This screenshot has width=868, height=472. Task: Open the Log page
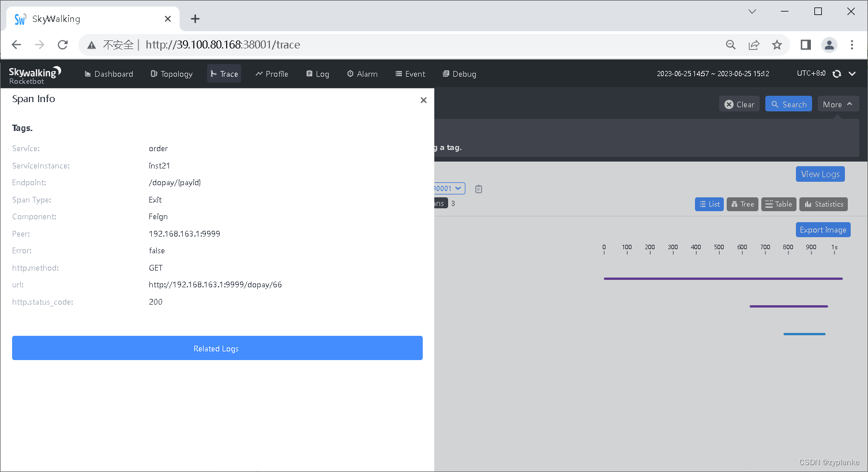[317, 74]
